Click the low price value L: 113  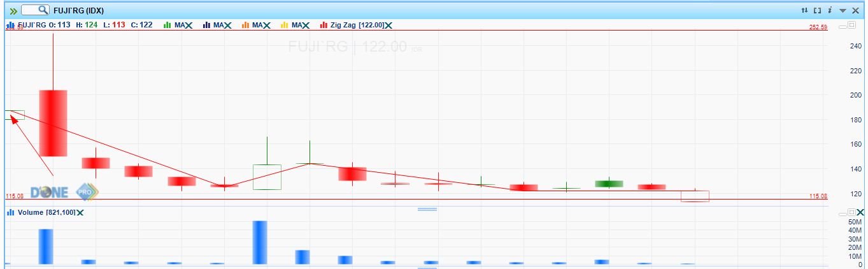(x=114, y=25)
